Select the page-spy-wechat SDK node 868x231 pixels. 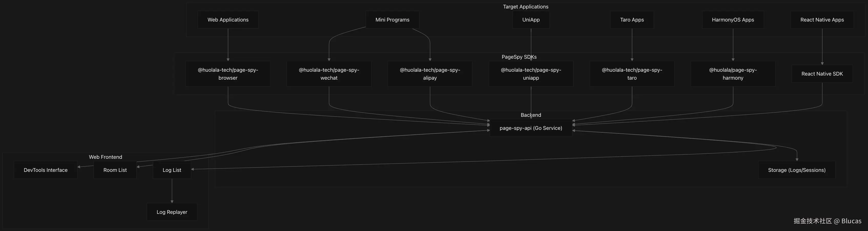tap(329, 74)
